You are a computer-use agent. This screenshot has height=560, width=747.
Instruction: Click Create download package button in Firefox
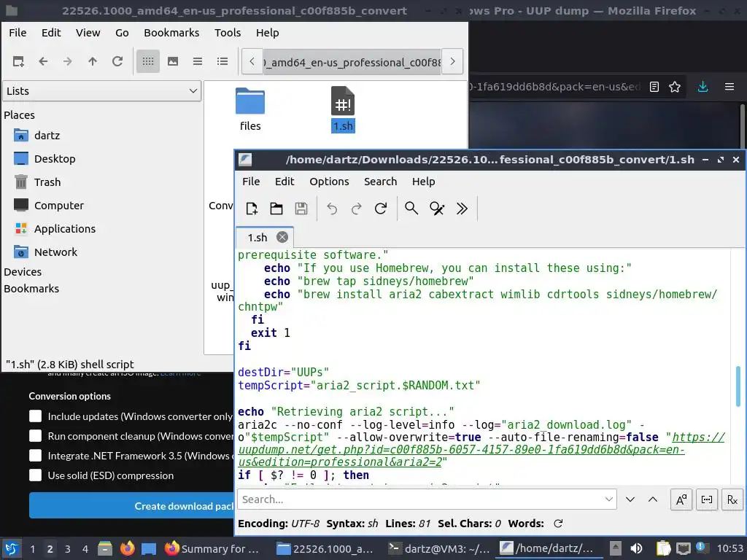click(x=131, y=506)
